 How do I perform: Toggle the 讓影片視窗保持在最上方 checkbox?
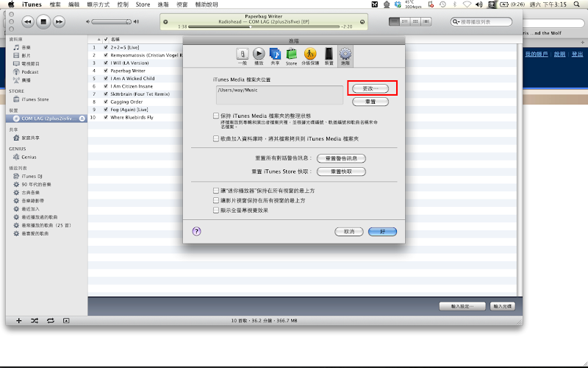[x=216, y=200]
